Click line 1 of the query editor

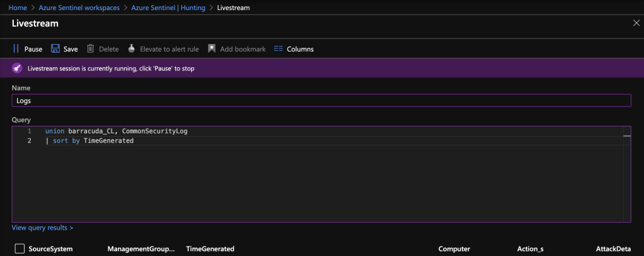tap(117, 131)
